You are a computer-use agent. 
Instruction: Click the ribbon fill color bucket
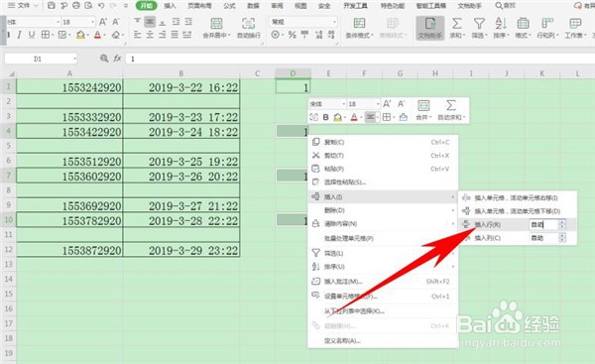click(x=80, y=35)
